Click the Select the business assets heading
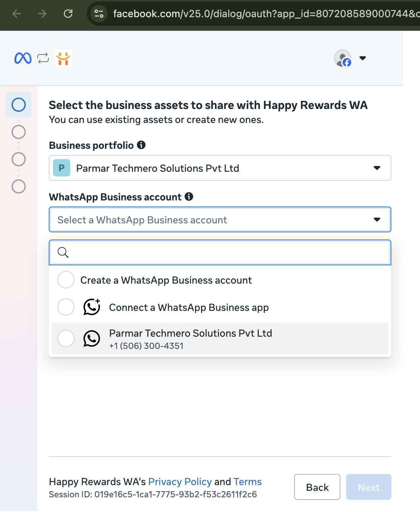The height and width of the screenshot is (512, 420). 208,105
